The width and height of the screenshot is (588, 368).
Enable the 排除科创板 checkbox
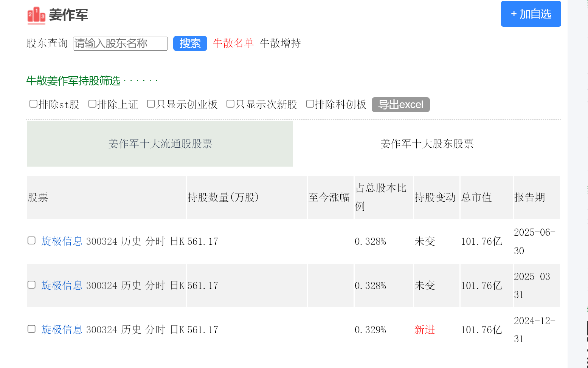tap(310, 104)
